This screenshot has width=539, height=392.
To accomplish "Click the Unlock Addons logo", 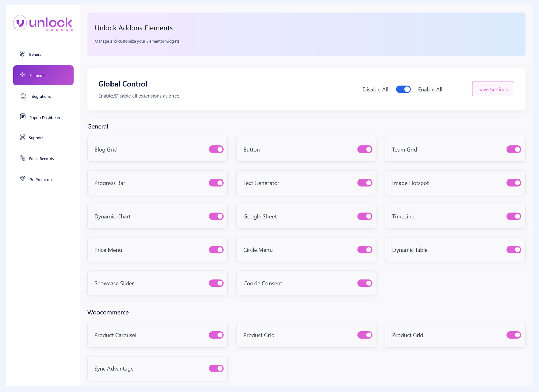I will [x=43, y=23].
